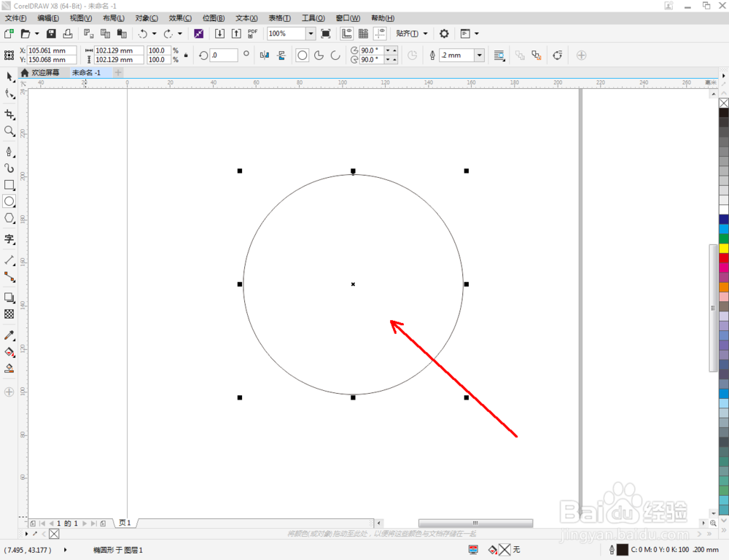Expand the color palette flyout arrow
This screenshot has width=729, height=560.
click(723, 75)
